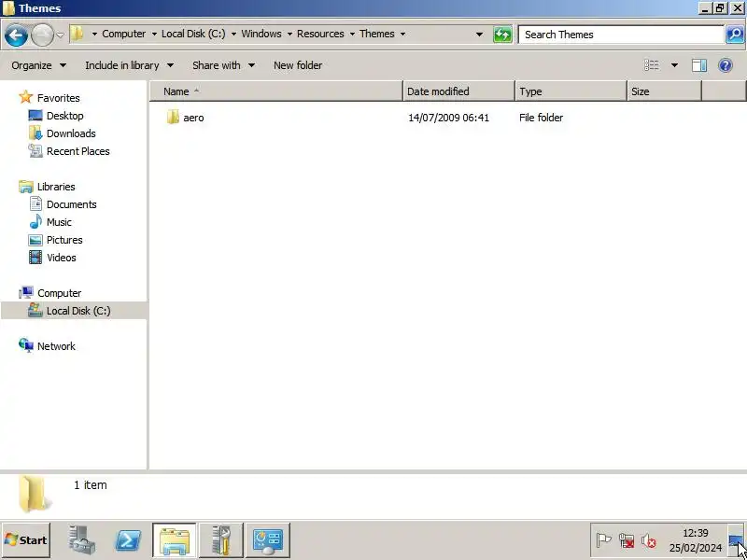Open the Organize menu

(x=39, y=65)
